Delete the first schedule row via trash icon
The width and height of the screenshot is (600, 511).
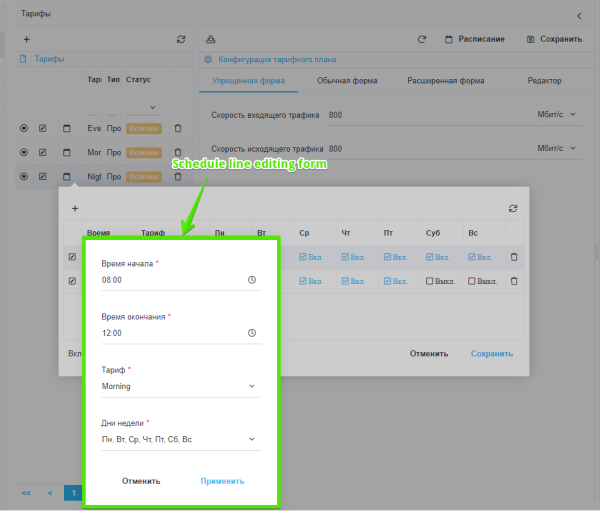click(x=514, y=257)
